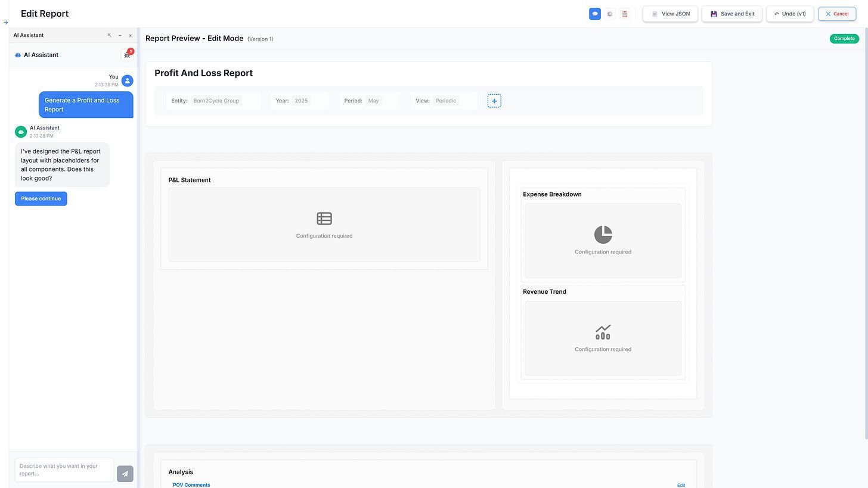
Task: Click the debug bug icon with red badge
Action: pyautogui.click(x=127, y=55)
